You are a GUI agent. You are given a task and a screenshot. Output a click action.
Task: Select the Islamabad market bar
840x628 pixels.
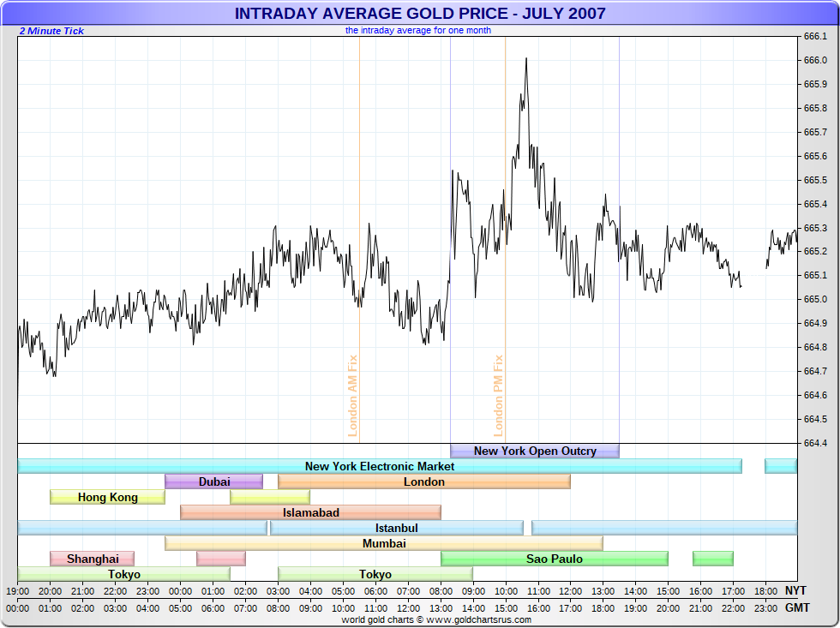coord(310,512)
